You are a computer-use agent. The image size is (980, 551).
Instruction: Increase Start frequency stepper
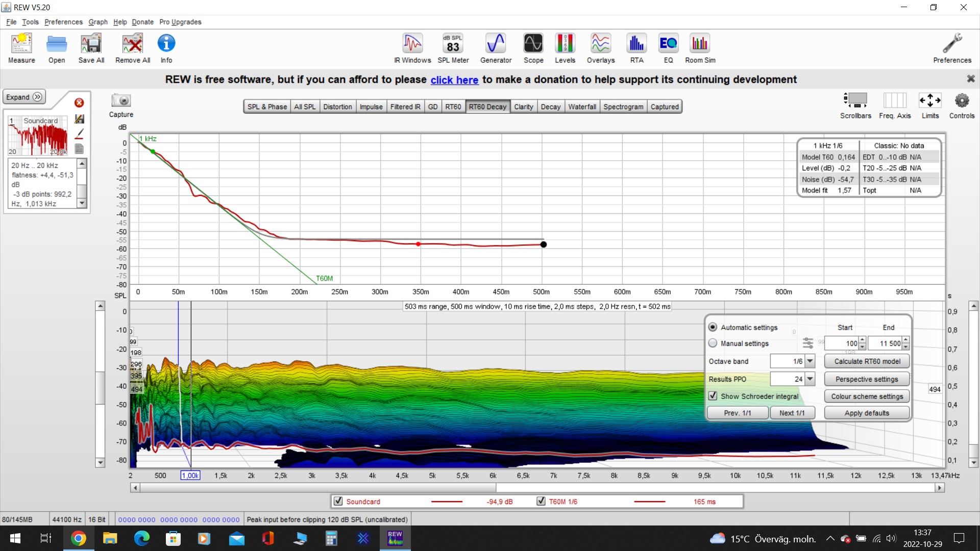click(x=862, y=340)
